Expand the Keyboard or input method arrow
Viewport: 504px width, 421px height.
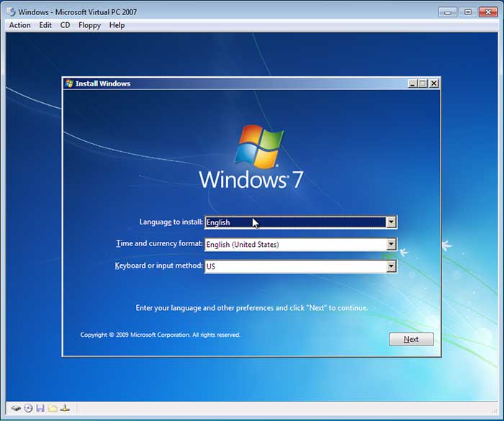pos(391,266)
